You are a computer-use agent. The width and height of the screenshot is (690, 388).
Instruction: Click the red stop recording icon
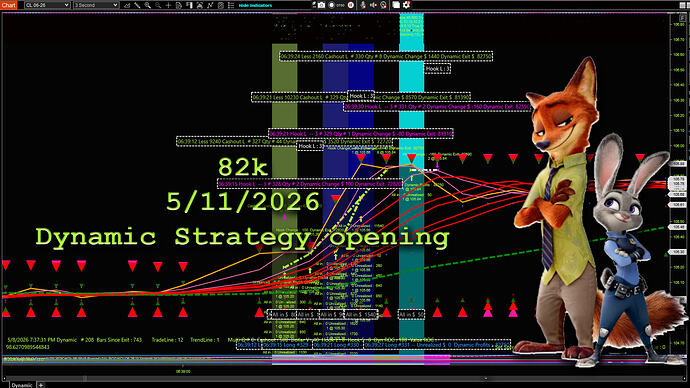(351, 5)
